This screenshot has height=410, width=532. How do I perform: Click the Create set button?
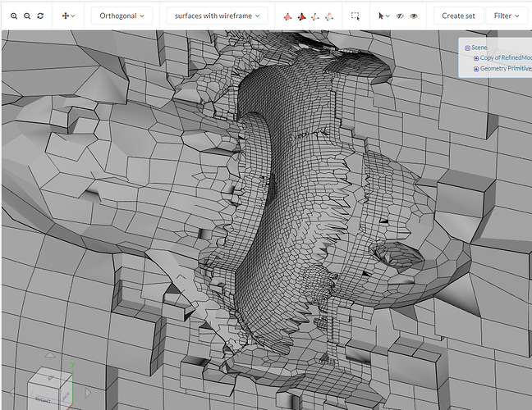pyautogui.click(x=458, y=16)
